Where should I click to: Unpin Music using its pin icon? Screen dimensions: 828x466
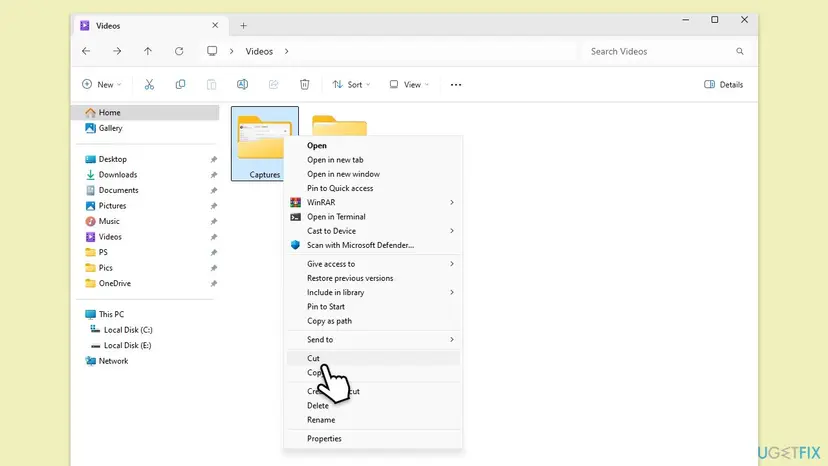click(213, 221)
